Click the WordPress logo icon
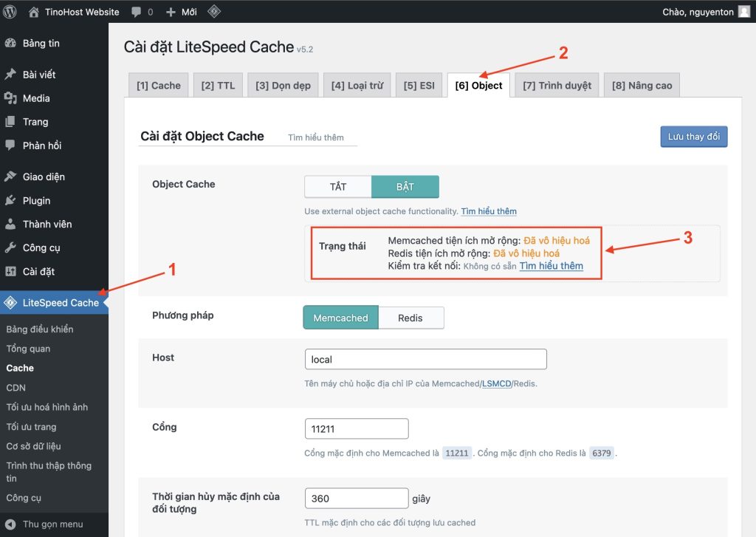 (x=10, y=12)
